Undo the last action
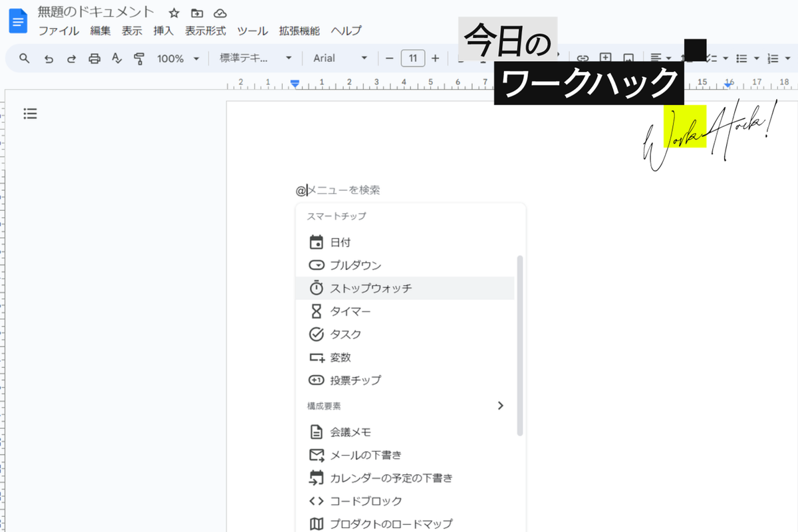The height and width of the screenshot is (532, 798). click(x=48, y=59)
